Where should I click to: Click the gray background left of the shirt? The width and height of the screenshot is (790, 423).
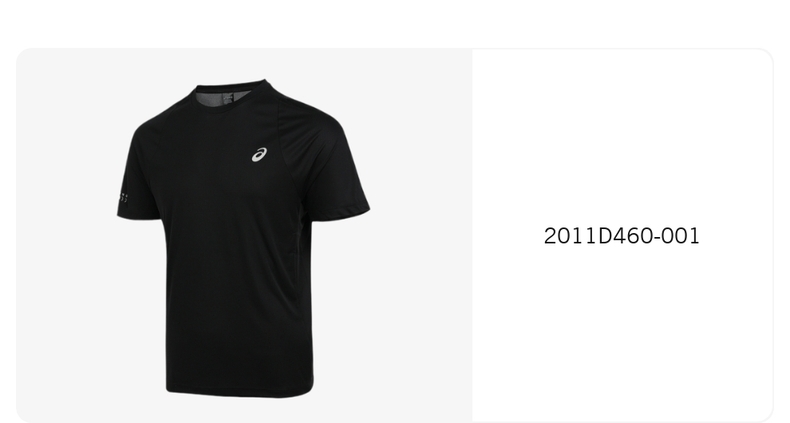[x=65, y=237]
